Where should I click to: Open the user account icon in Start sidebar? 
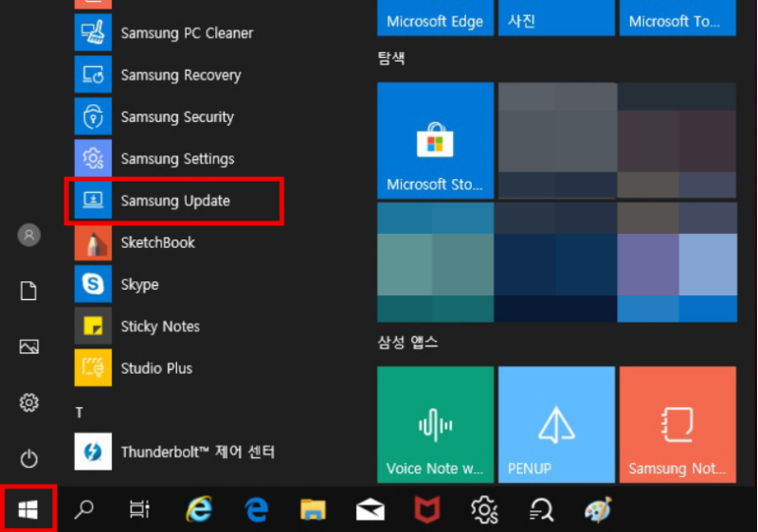29,235
